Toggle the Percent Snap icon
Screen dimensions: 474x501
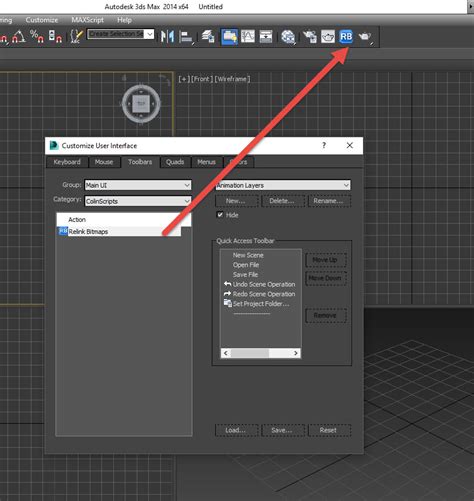coord(37,36)
